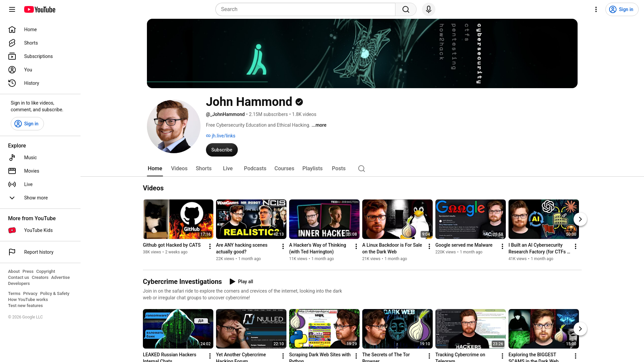This screenshot has width=644, height=362.
Task: Open options for Google served me Malware
Action: coord(502,246)
